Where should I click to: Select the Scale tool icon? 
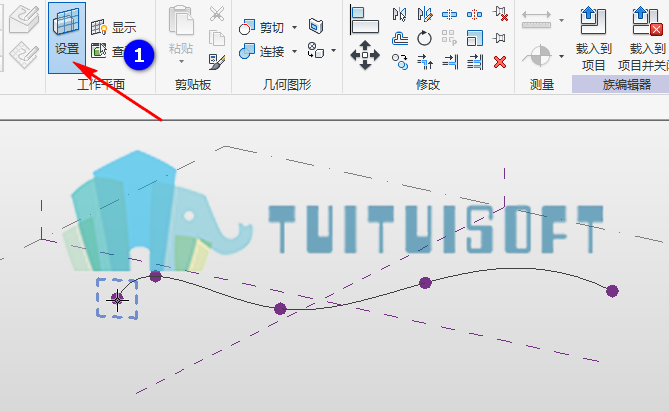pyautogui.click(x=474, y=38)
